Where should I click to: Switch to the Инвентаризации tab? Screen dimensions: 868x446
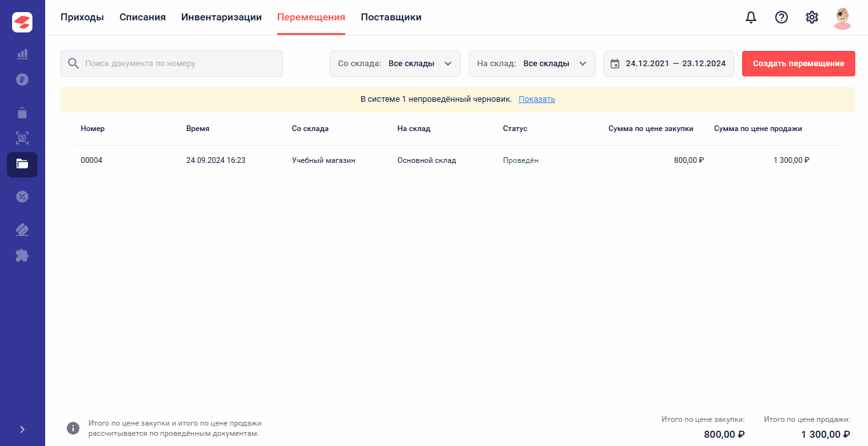pyautogui.click(x=221, y=17)
